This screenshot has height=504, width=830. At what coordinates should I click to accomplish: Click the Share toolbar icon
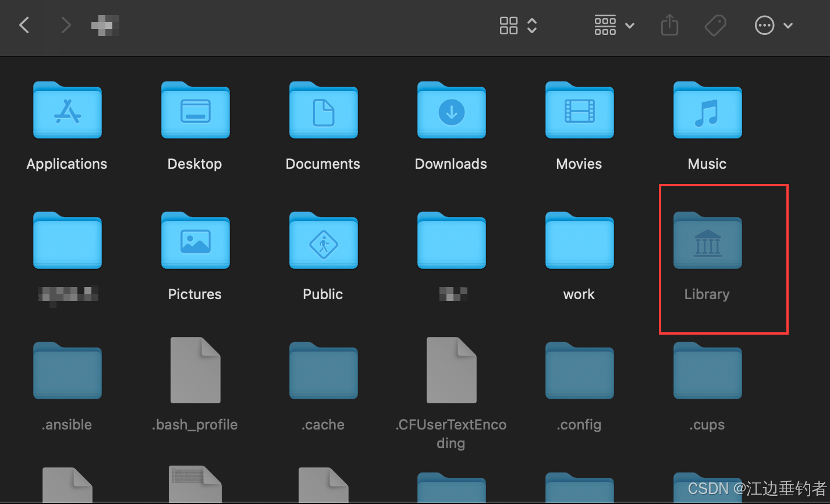point(670,25)
